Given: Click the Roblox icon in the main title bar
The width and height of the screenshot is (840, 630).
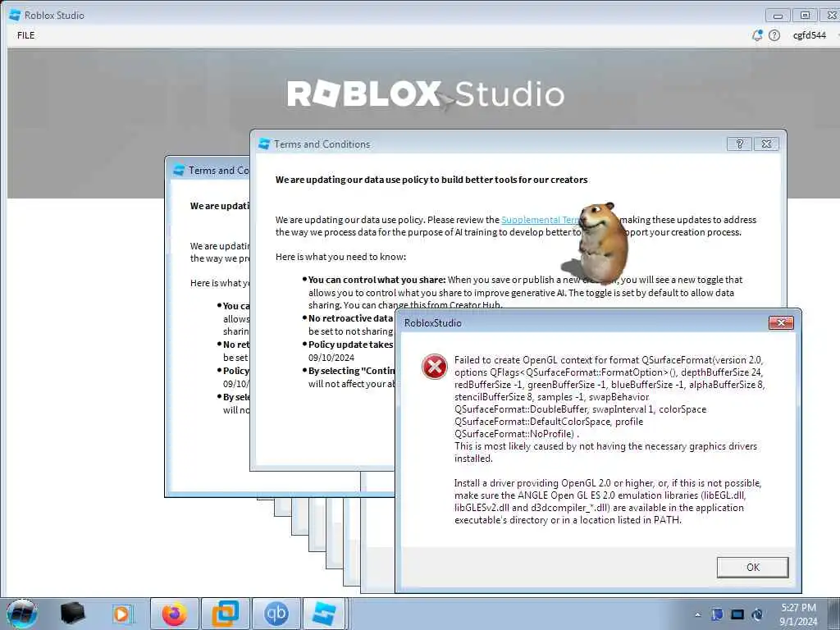Looking at the screenshot, I should click(15, 15).
